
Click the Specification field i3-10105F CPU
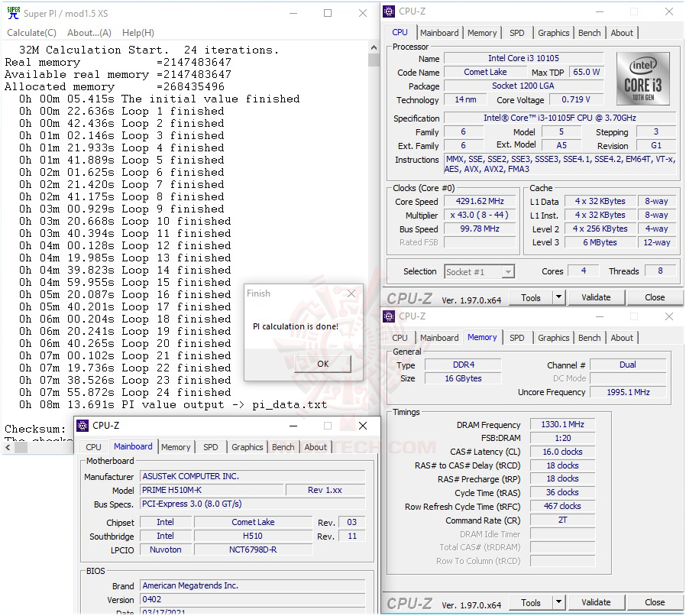(560, 118)
